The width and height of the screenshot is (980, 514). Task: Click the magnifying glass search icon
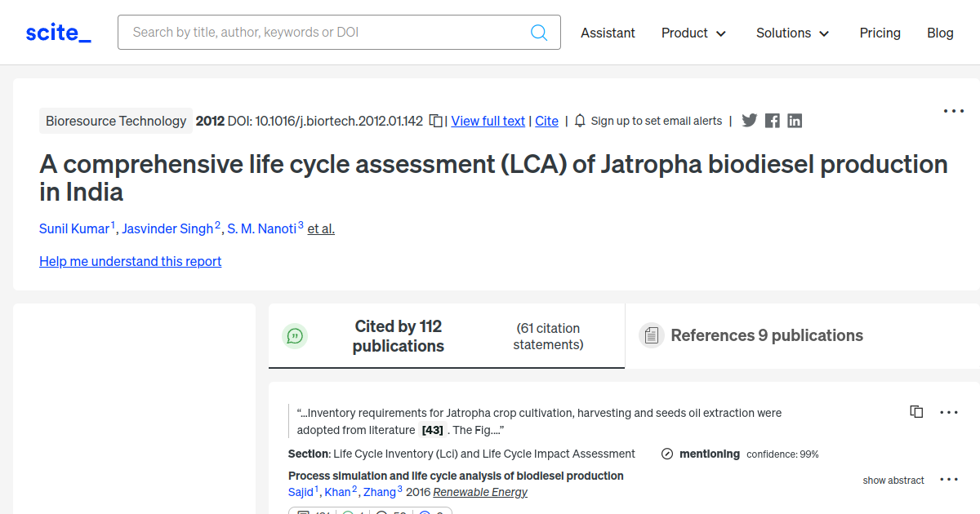pyautogui.click(x=538, y=32)
